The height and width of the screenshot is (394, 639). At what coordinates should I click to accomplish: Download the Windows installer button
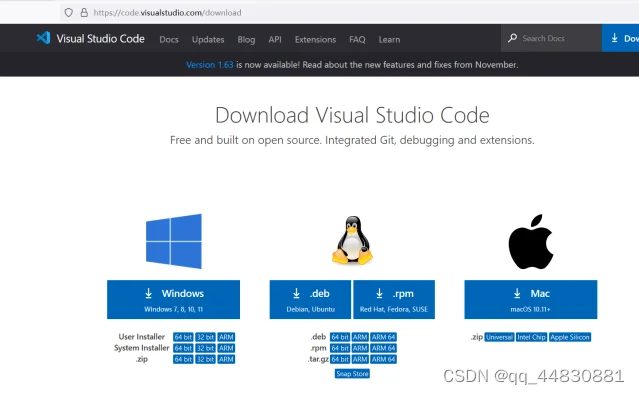click(x=174, y=299)
